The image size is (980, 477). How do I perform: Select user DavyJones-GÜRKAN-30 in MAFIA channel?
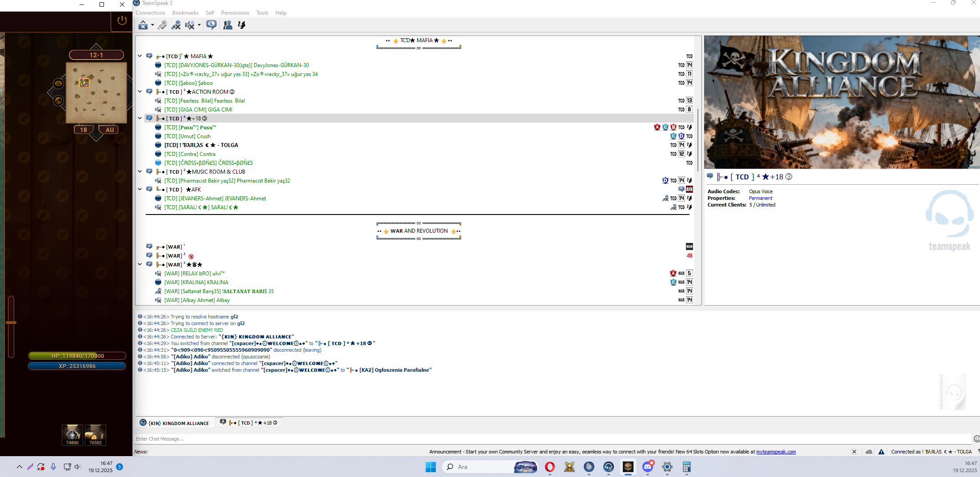pos(237,65)
